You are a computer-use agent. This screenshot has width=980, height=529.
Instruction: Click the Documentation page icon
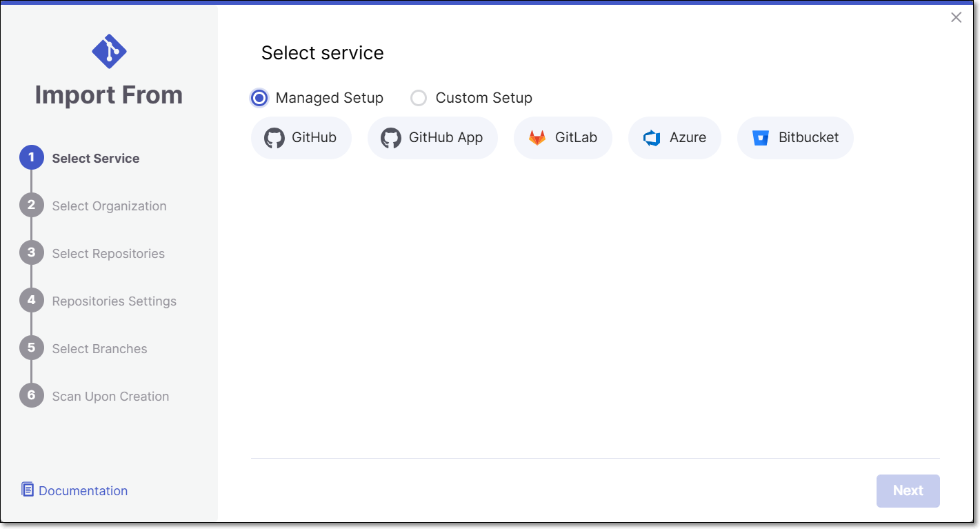28,490
